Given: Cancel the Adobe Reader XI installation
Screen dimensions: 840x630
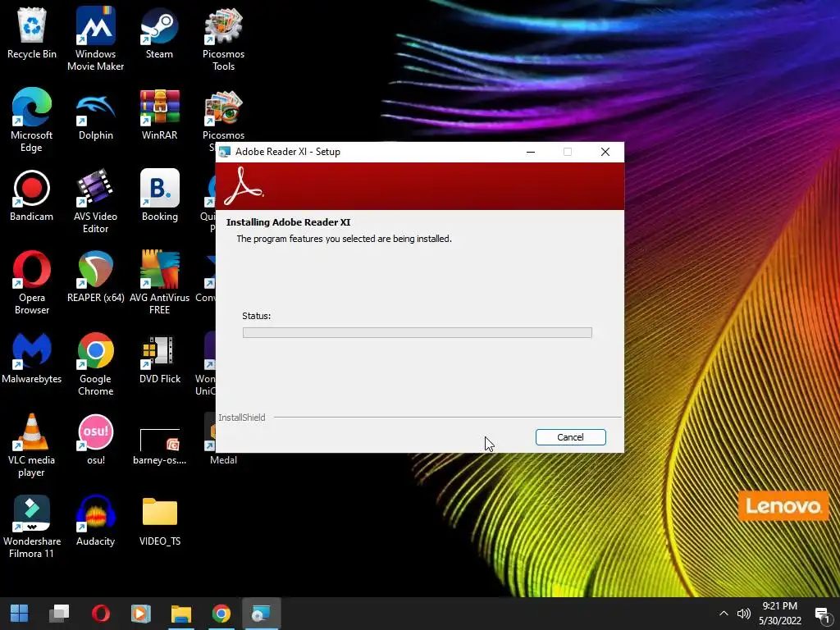Looking at the screenshot, I should click(571, 437).
